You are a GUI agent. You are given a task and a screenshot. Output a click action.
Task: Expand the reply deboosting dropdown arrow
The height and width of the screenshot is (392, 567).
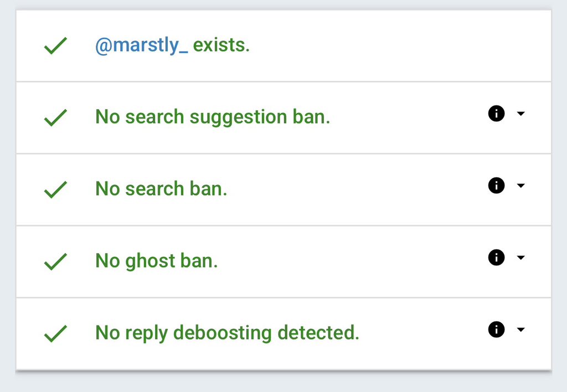click(520, 329)
